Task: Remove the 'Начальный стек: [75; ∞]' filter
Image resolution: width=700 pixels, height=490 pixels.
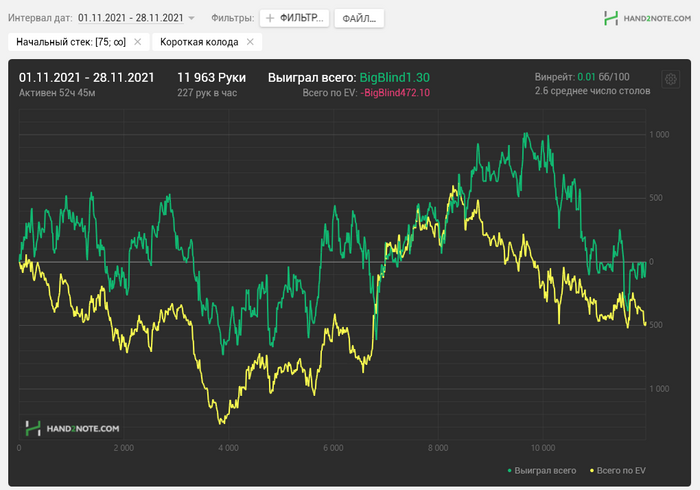Action: tap(138, 42)
